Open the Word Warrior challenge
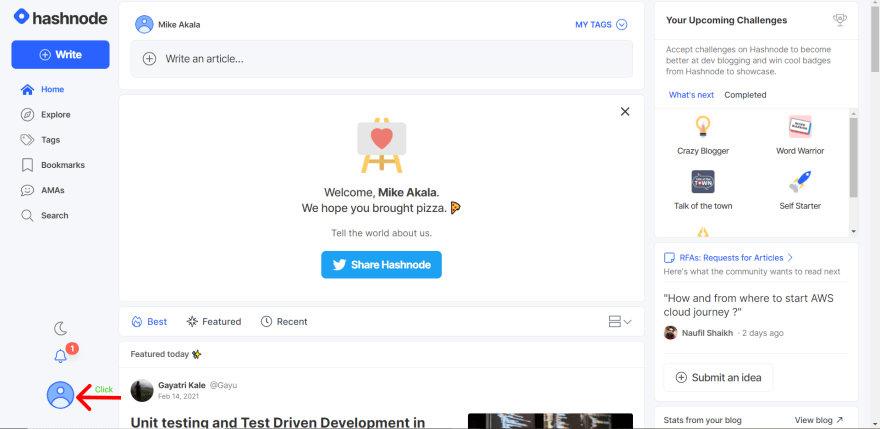Viewport: 880px width, 429px height. click(800, 135)
